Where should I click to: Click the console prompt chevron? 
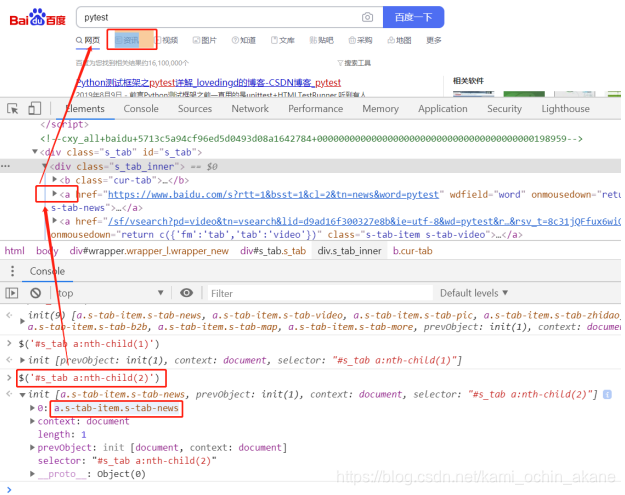pyautogui.click(x=9, y=489)
